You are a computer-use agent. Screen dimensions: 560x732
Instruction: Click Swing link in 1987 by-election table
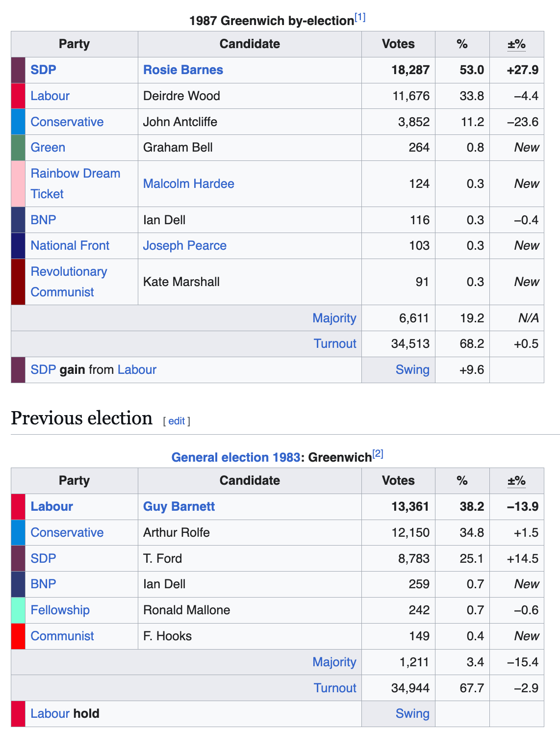[412, 369]
